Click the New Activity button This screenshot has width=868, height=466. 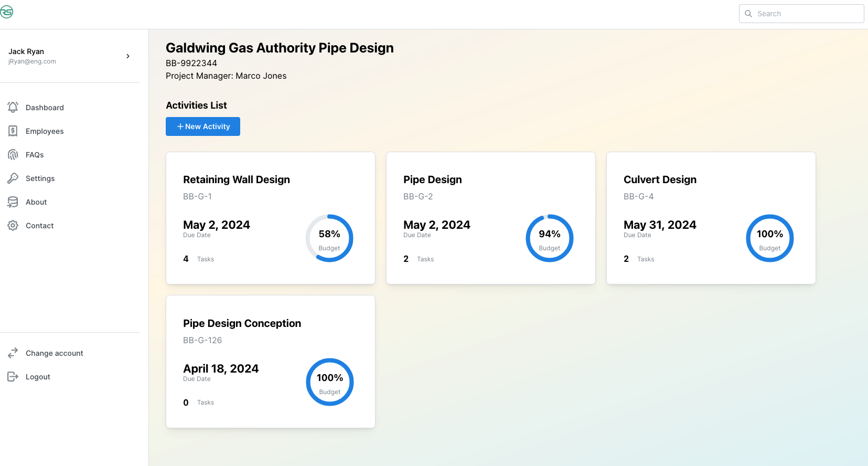pyautogui.click(x=203, y=126)
